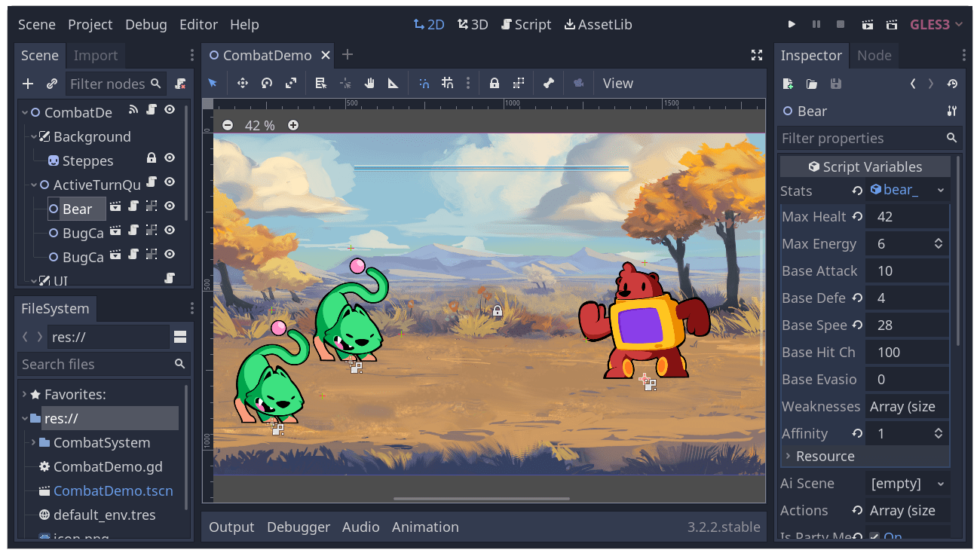Image resolution: width=980 pixels, height=556 pixels.
Task: Collapse the Background node in the scene tree
Action: [x=34, y=136]
